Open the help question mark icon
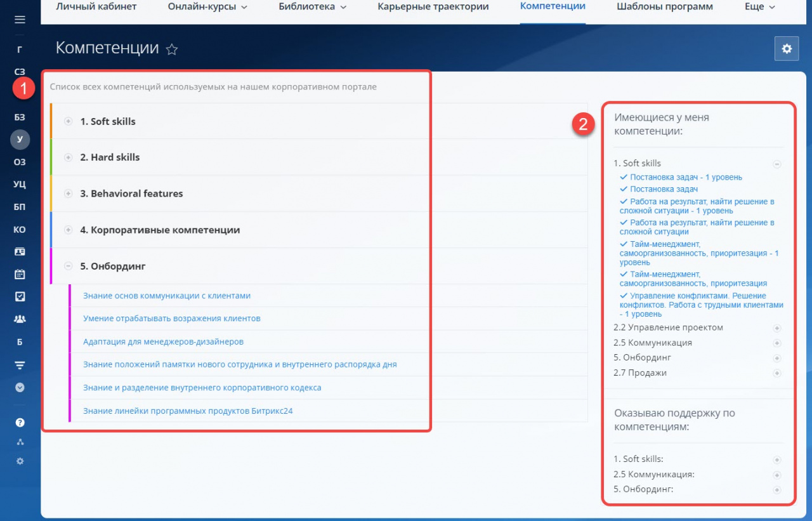Screen dimensions: 812x521 click(x=20, y=423)
